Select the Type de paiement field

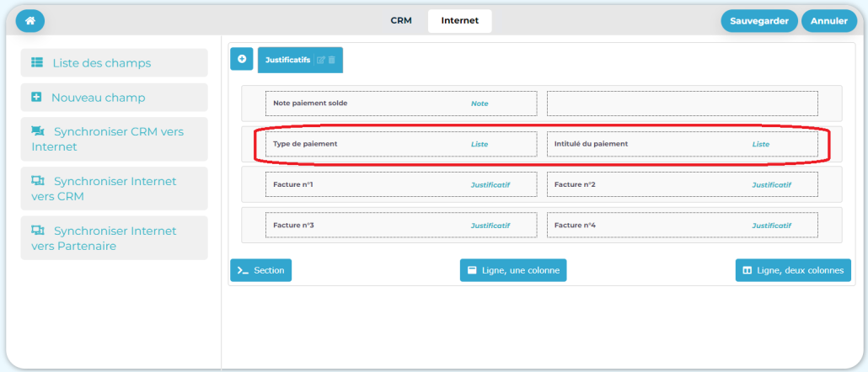coord(400,144)
